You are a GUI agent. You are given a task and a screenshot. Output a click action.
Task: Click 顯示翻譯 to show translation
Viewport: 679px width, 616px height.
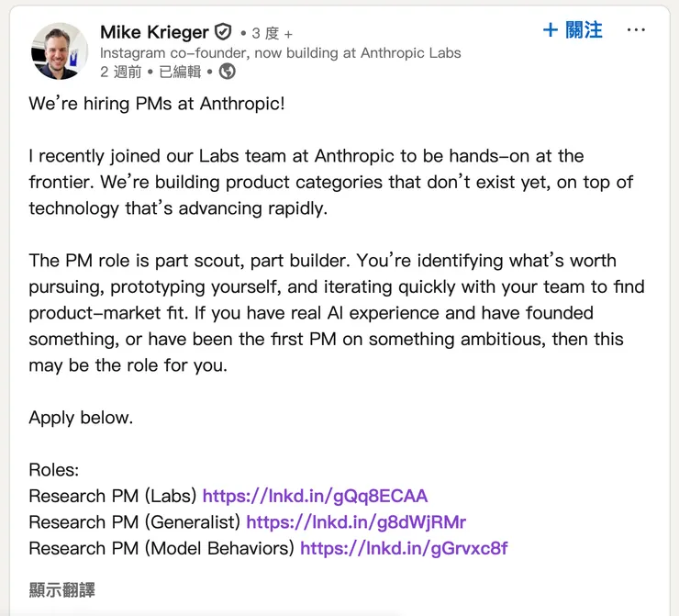[x=61, y=589]
